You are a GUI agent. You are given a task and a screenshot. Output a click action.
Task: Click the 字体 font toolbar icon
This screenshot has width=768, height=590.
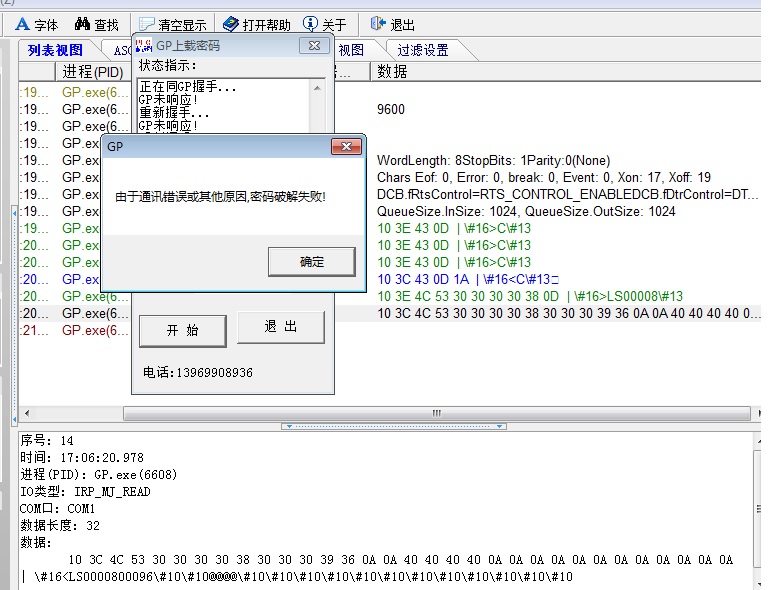[23, 24]
